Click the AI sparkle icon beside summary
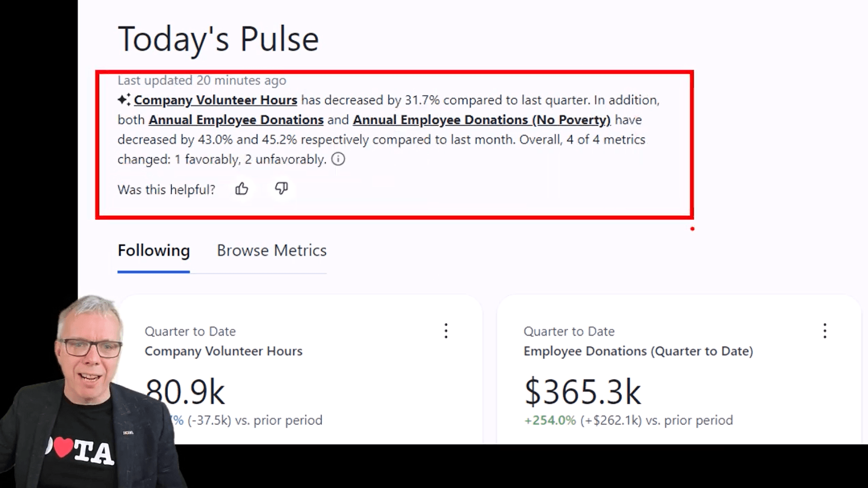Image resolution: width=868 pixels, height=488 pixels. tap(124, 99)
